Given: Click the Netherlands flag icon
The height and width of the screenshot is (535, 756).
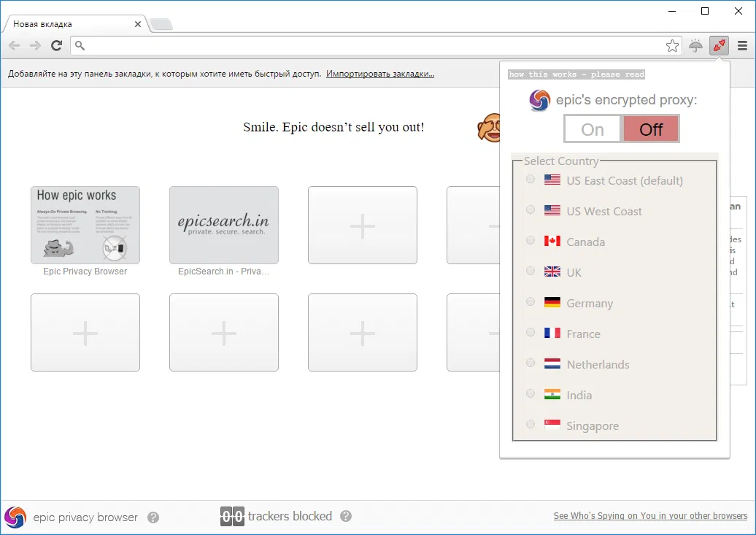Looking at the screenshot, I should [552, 363].
